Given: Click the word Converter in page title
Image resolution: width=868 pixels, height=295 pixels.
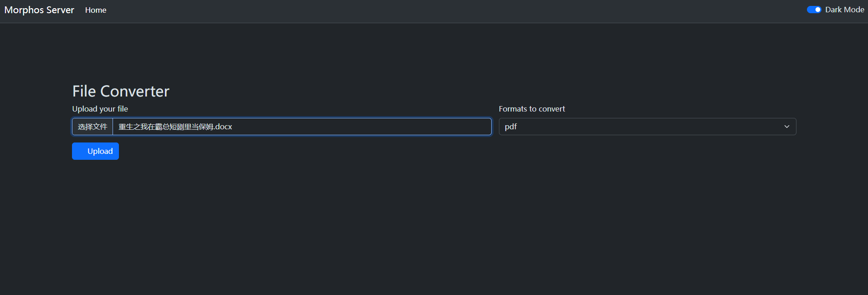Looking at the screenshot, I should click(135, 91).
